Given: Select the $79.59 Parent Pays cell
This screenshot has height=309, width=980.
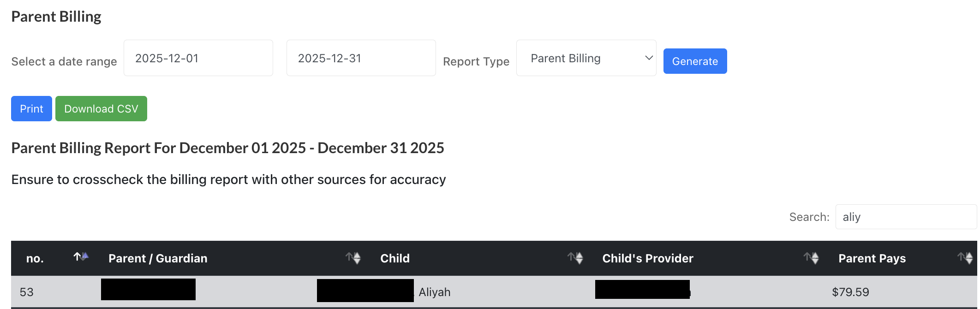Looking at the screenshot, I should click(850, 292).
